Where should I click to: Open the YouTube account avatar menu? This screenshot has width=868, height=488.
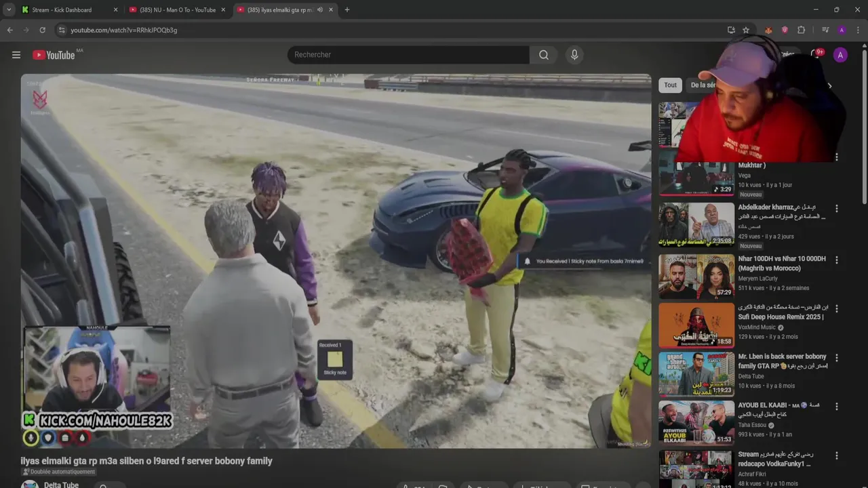click(840, 56)
